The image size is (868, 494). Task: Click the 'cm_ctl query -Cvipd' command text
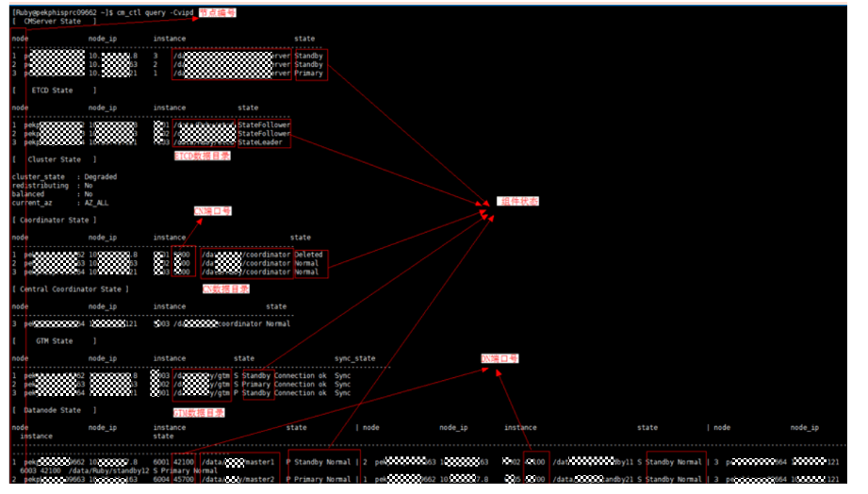click(155, 12)
